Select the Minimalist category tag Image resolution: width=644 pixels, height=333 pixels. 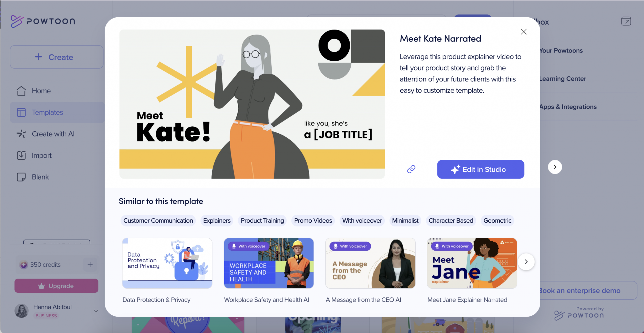[x=405, y=220]
